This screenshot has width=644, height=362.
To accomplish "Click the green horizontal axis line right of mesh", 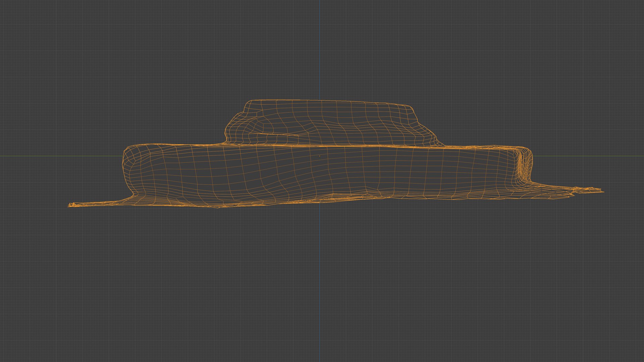I will pyautogui.click(x=587, y=156).
